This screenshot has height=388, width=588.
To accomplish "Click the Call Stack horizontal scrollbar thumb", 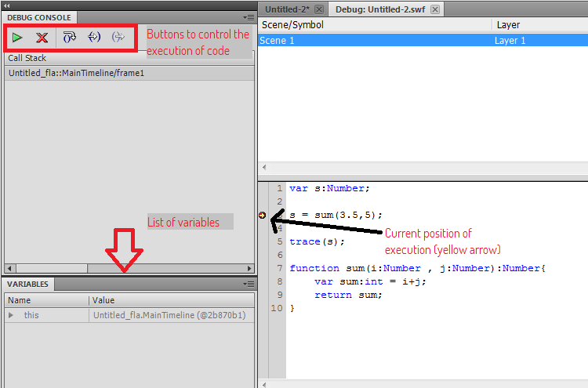I will point(52,268).
